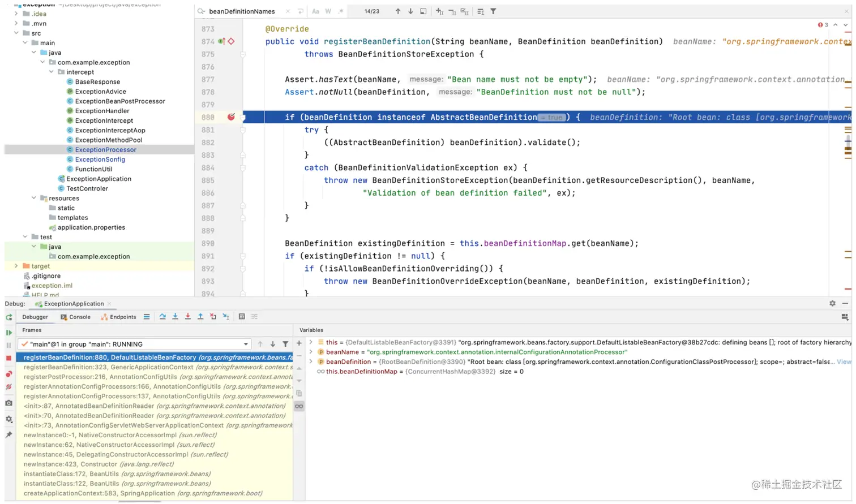Viewport: 856px width, 504px height.
Task: Go to next search occurrence arrow
Action: (410, 11)
